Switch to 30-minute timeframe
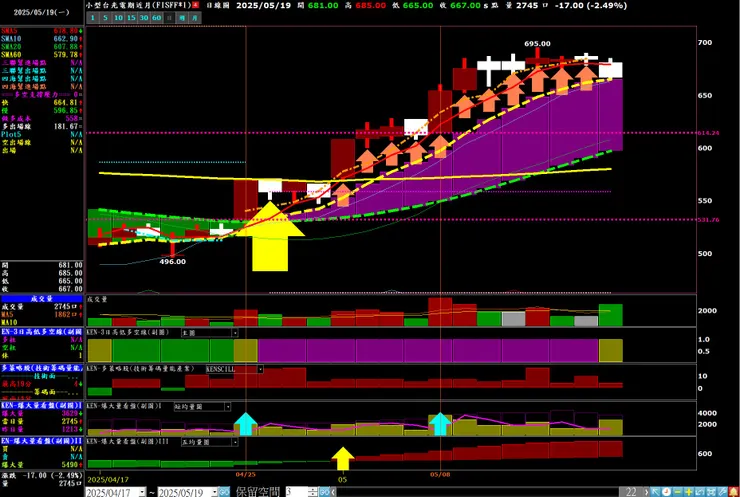Image resolution: width=740 pixels, height=497 pixels. (143, 18)
